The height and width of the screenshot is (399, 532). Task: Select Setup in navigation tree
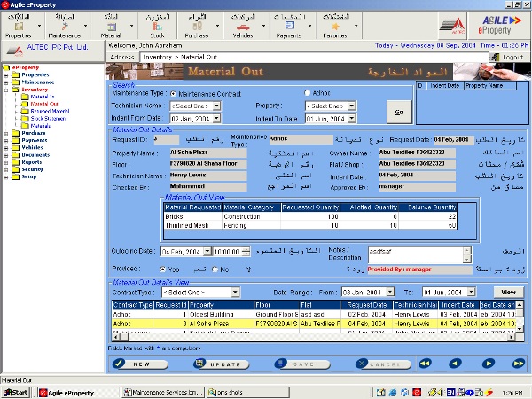(x=29, y=176)
